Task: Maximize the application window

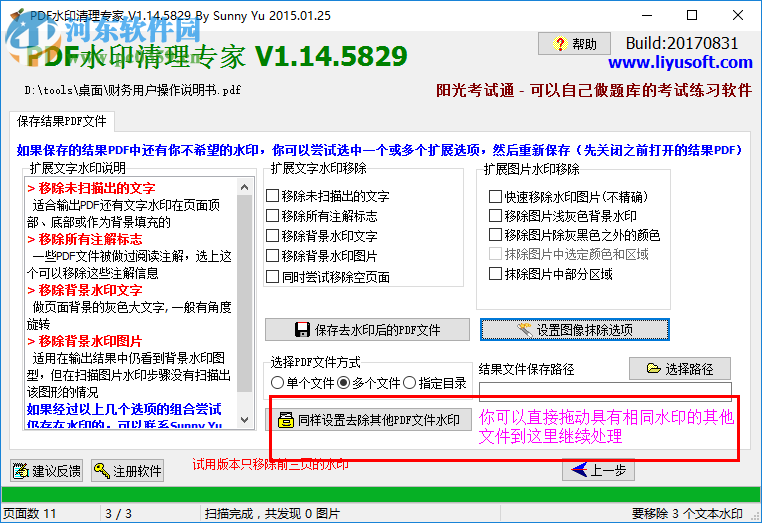Action: click(x=692, y=15)
